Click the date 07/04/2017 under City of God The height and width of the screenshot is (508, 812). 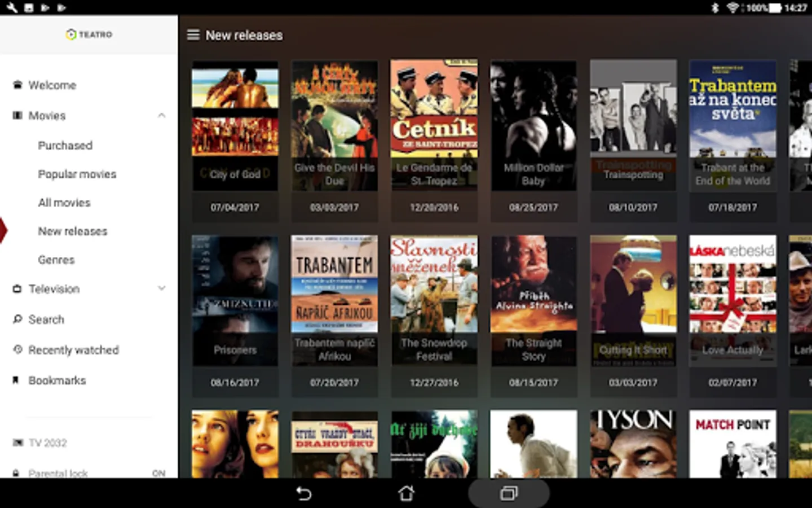click(235, 207)
